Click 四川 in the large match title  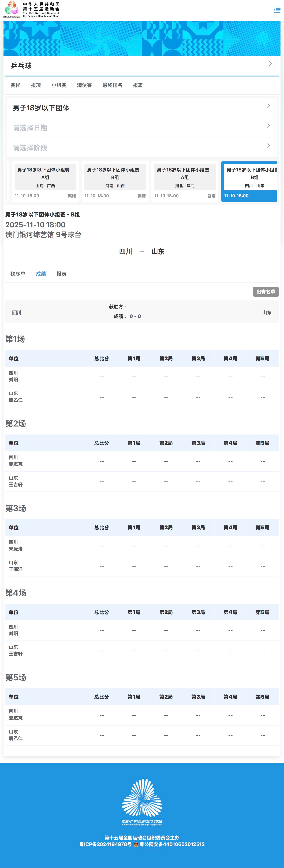[x=126, y=251]
